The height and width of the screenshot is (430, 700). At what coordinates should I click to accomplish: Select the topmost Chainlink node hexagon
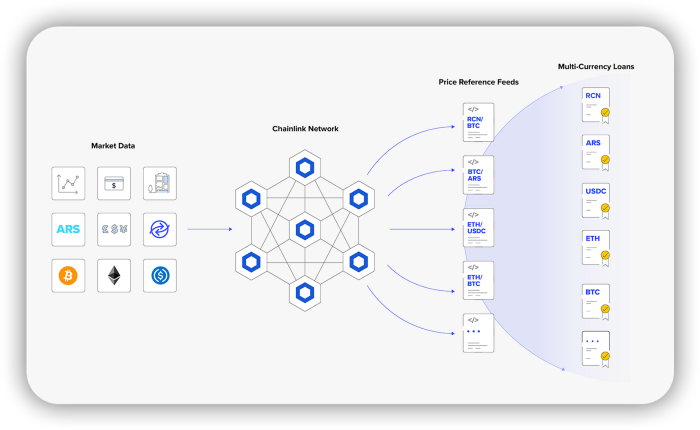tap(305, 168)
